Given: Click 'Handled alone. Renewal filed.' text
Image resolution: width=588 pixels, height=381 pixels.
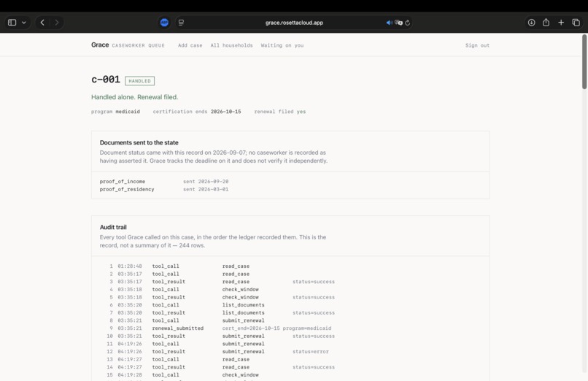Looking at the screenshot, I should (x=135, y=97).
